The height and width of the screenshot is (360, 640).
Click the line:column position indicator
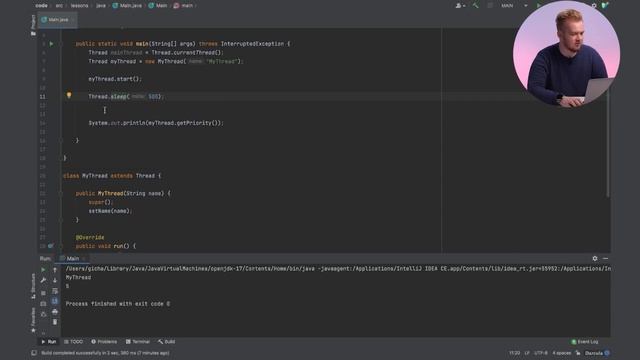pos(514,353)
